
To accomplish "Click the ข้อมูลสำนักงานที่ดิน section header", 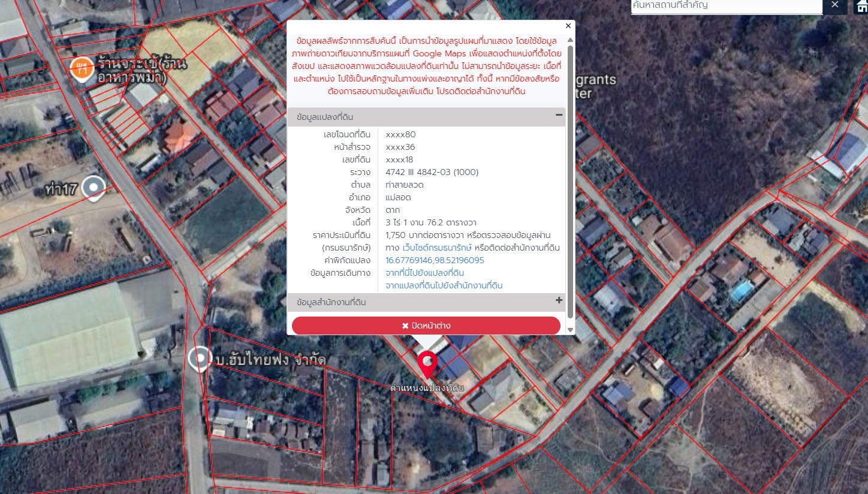I will coord(427,302).
